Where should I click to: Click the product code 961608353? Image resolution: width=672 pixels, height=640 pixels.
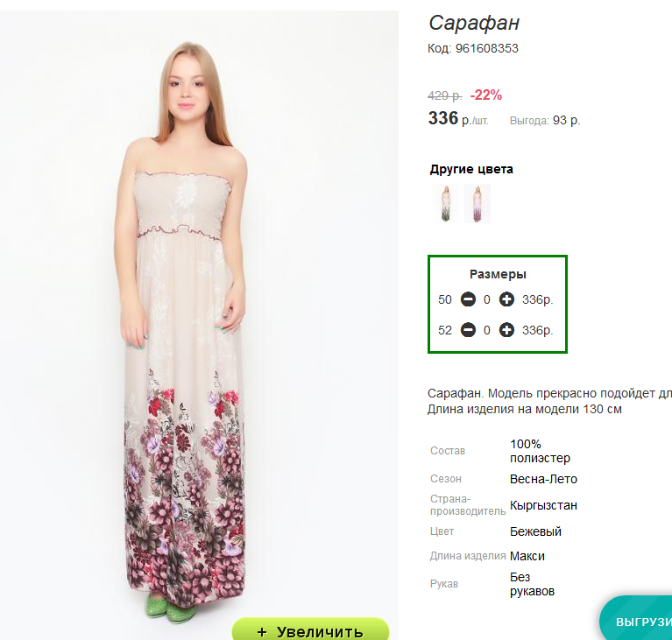486,48
